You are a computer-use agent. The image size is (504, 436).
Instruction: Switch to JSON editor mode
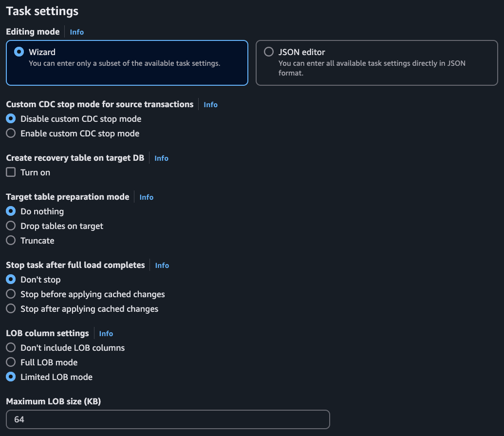[269, 52]
